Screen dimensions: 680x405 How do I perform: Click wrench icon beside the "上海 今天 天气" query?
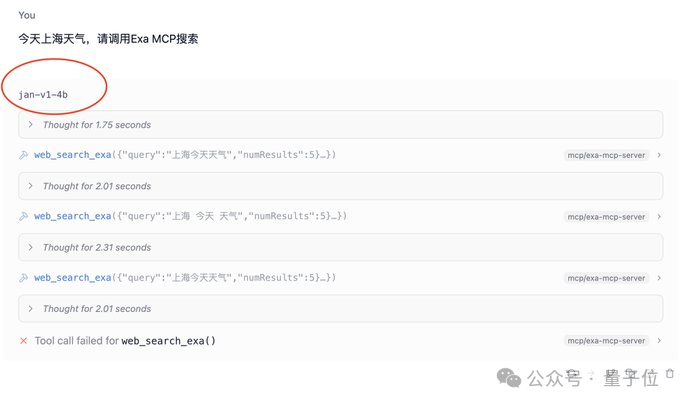point(23,216)
